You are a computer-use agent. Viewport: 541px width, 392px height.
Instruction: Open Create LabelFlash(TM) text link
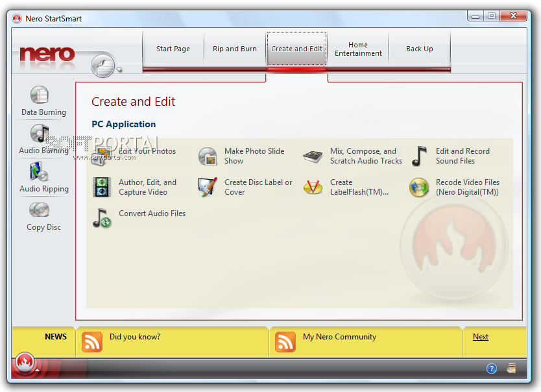[359, 187]
